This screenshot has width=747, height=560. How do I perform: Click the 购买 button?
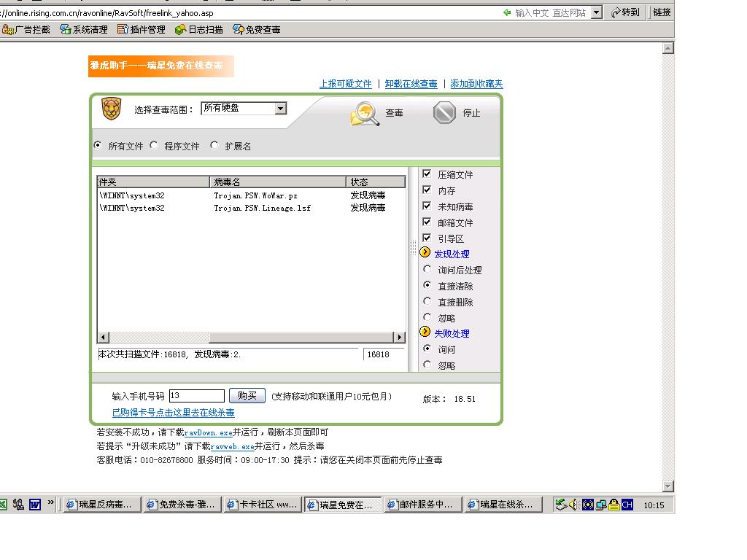247,396
